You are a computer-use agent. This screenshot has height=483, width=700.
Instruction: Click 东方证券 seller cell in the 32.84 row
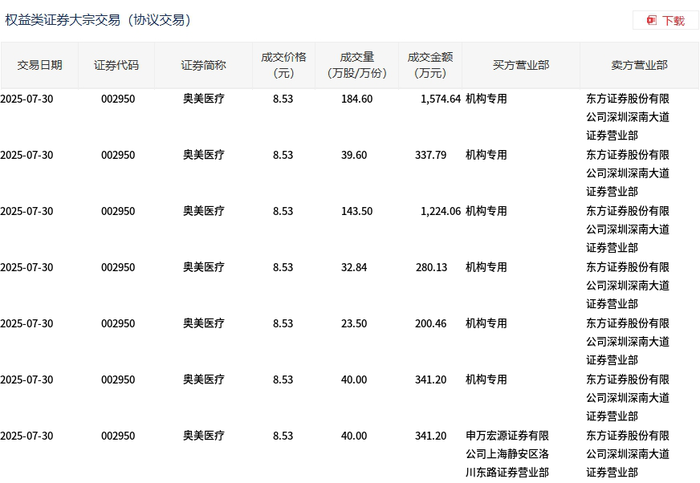point(628,286)
